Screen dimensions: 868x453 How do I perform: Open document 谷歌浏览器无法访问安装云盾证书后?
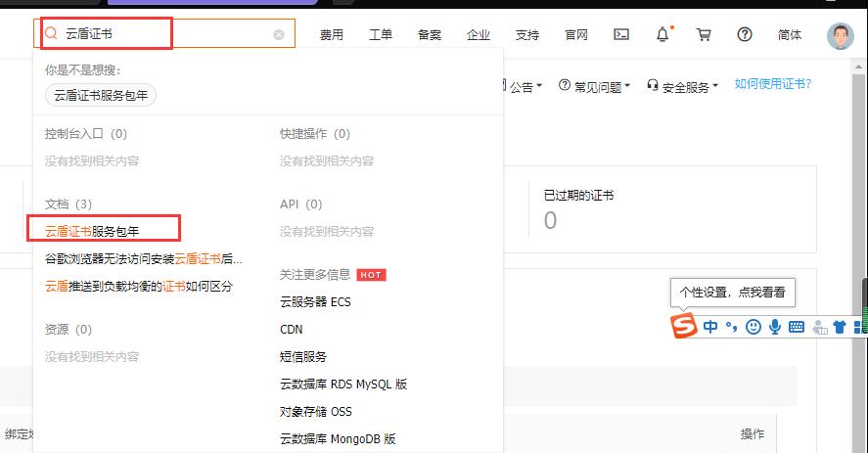[x=144, y=258]
